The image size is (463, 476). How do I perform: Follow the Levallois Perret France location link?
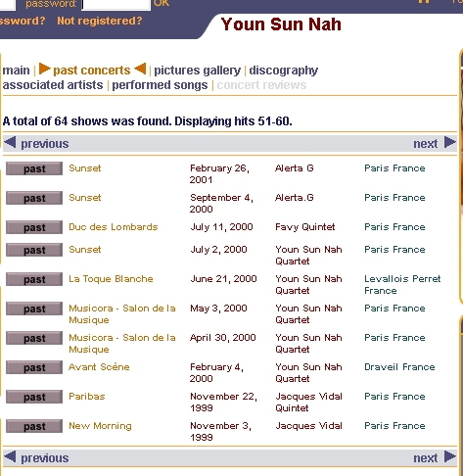[x=402, y=285]
